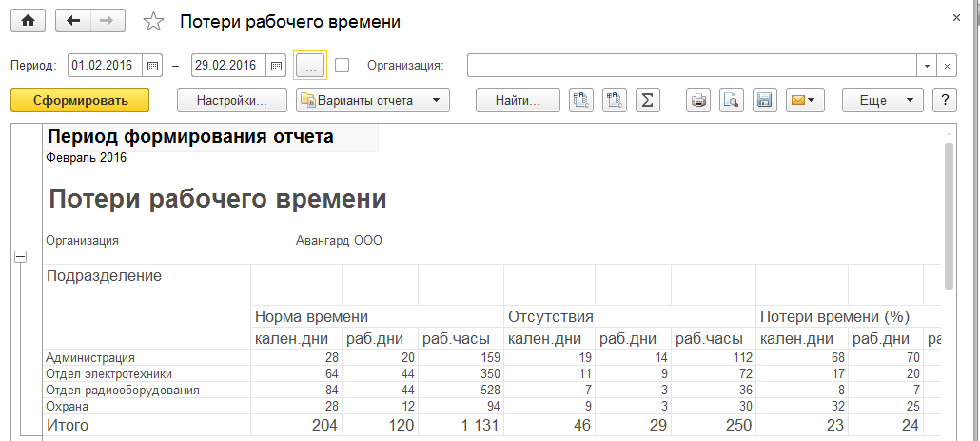Screen dimensions: 980x441
Task: Toggle the Организация filter checkbox
Action: (343, 66)
